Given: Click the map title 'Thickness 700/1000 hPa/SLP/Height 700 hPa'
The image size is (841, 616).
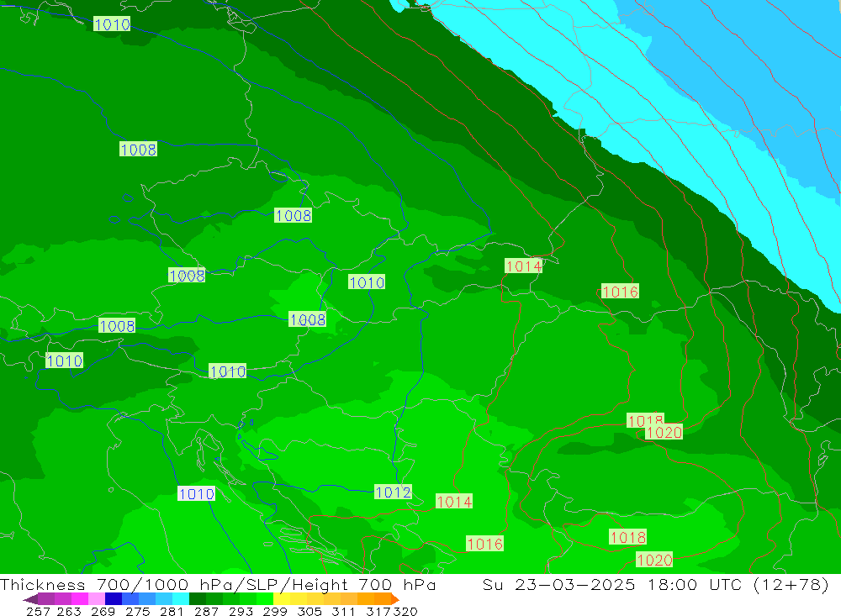Looking at the screenshot, I should point(218,584).
